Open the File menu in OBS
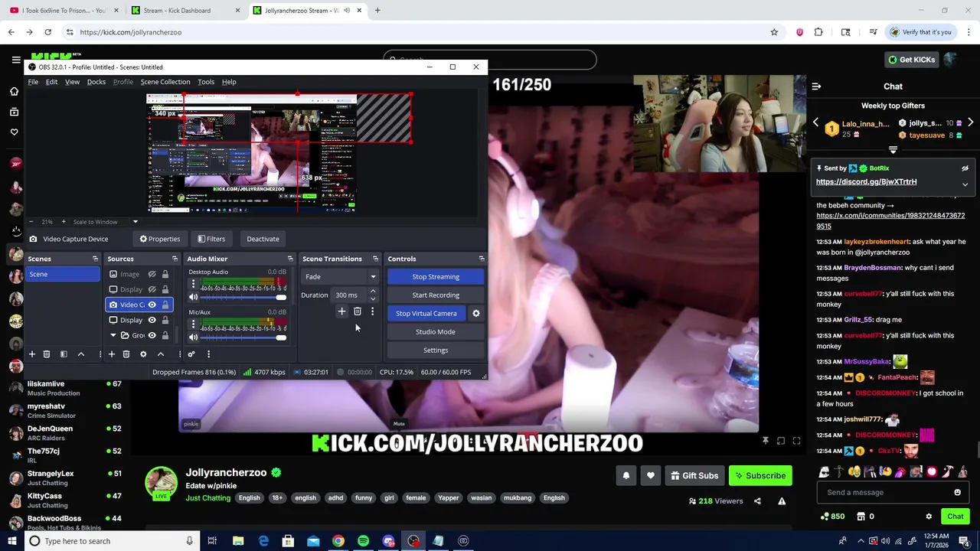 coord(33,82)
